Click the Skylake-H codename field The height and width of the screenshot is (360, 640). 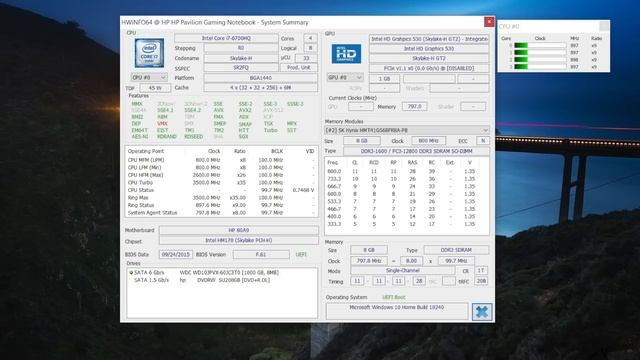point(241,58)
